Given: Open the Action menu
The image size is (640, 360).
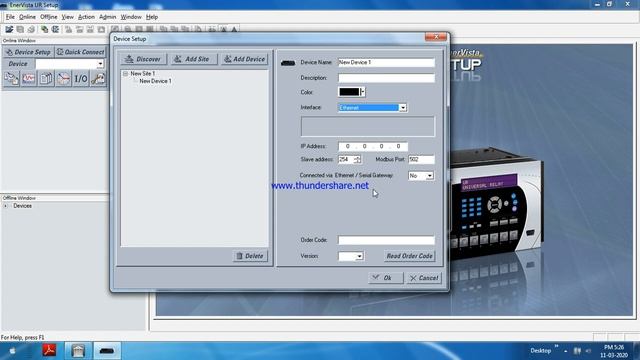Looking at the screenshot, I should (x=86, y=17).
